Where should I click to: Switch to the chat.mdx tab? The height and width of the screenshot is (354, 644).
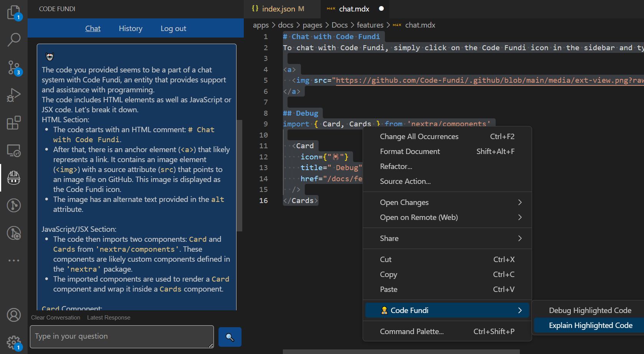click(x=354, y=9)
